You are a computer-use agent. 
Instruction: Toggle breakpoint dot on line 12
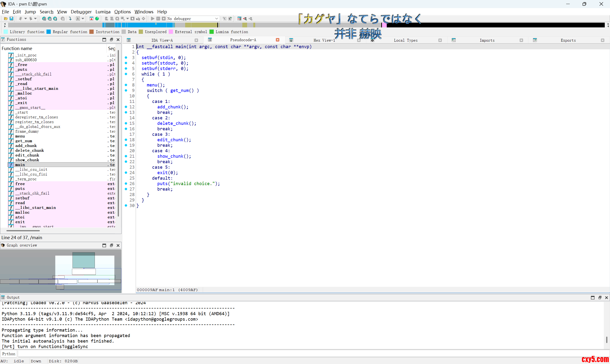click(x=126, y=107)
